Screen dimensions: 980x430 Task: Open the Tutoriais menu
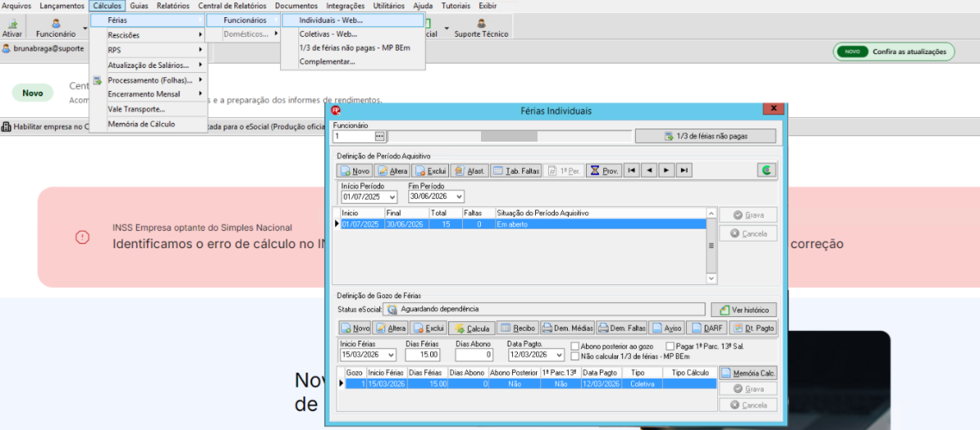[x=457, y=6]
